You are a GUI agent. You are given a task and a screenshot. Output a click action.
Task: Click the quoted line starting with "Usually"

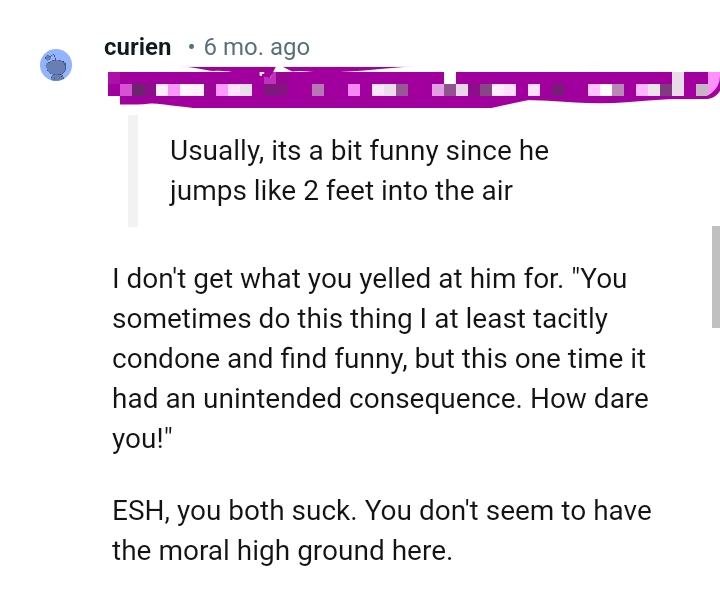click(359, 151)
